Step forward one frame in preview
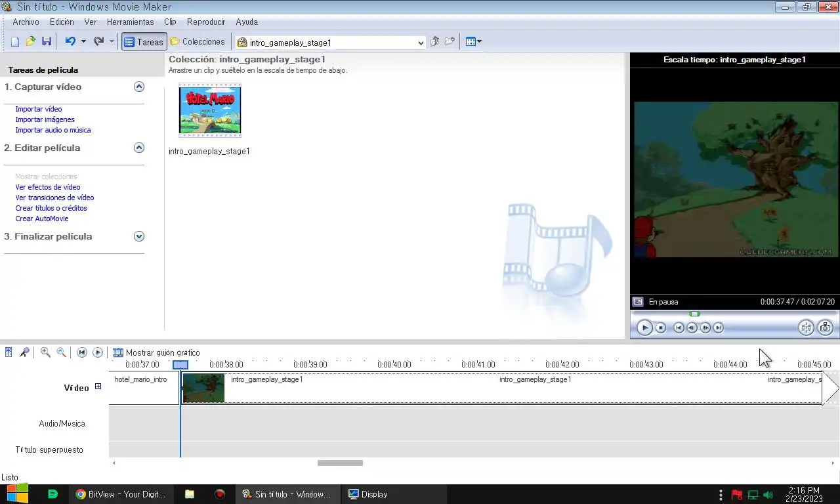 point(705,327)
